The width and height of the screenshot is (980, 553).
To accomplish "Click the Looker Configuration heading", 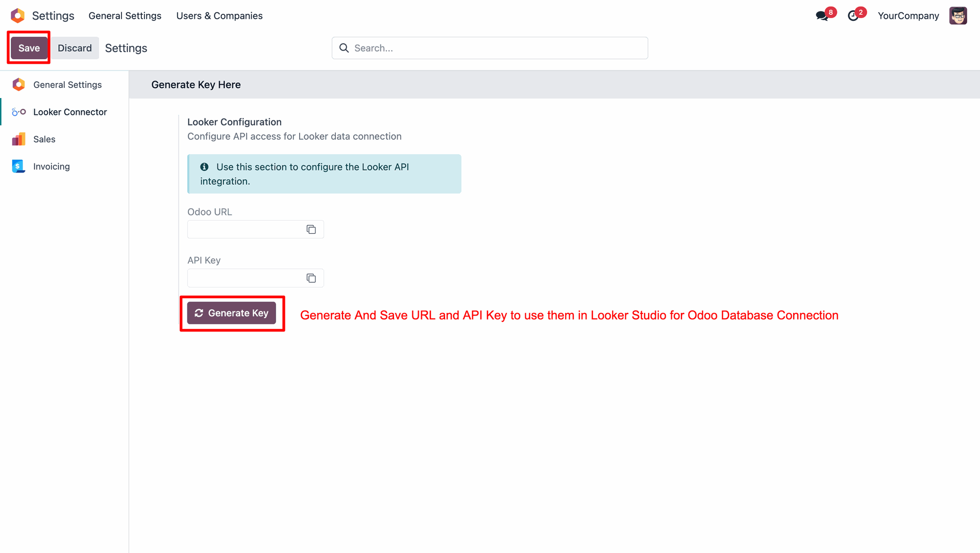I will 234,122.
